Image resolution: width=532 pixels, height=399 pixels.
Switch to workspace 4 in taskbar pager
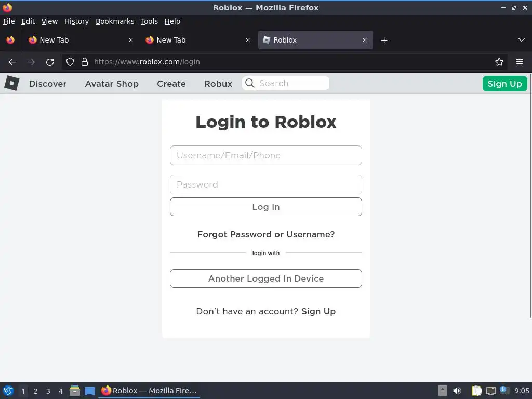click(x=61, y=391)
